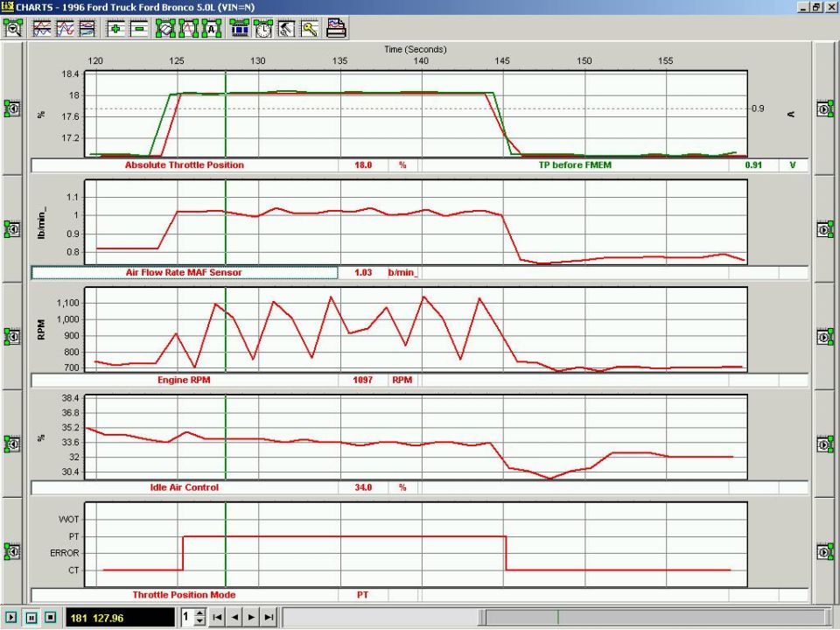Screen dimensions: 840x630
Task: Click the 0.91 TP before FMEM value
Action: point(753,165)
